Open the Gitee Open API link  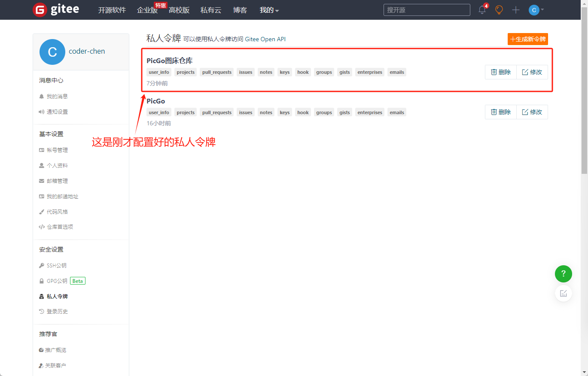[265, 39]
